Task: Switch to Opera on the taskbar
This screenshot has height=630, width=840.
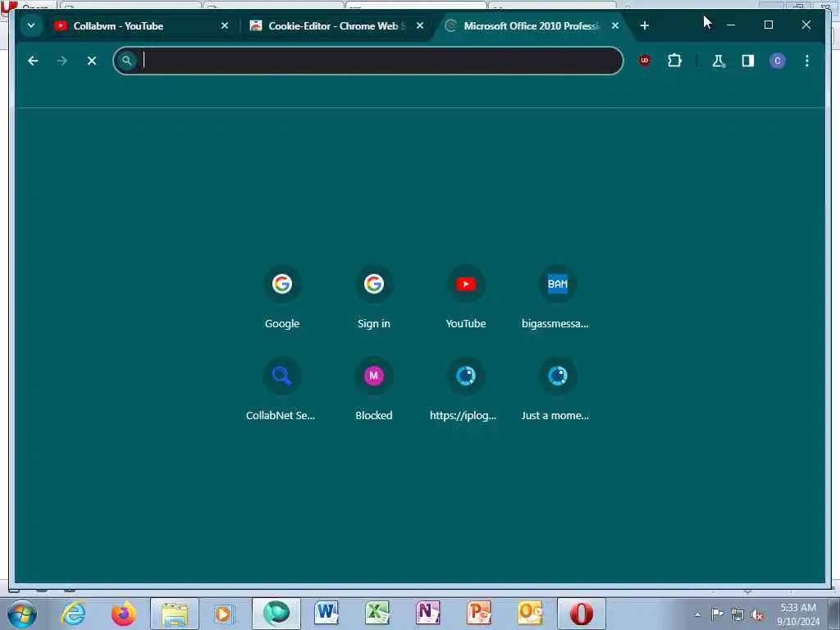Action: (x=582, y=614)
